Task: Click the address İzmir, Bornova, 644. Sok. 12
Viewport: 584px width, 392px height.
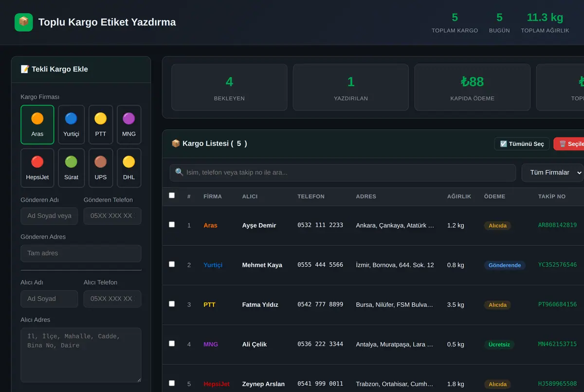Action: [x=395, y=265]
